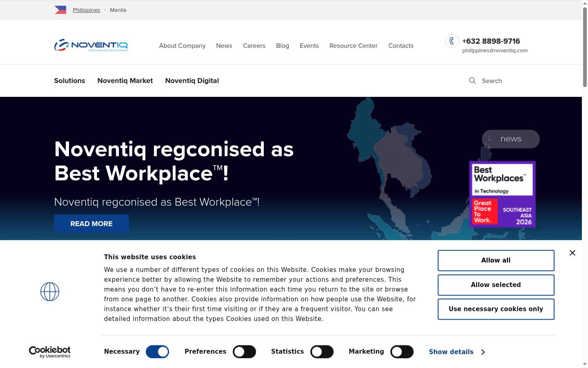Open the About Company menu item
The width and height of the screenshot is (588, 368).
[x=182, y=45]
